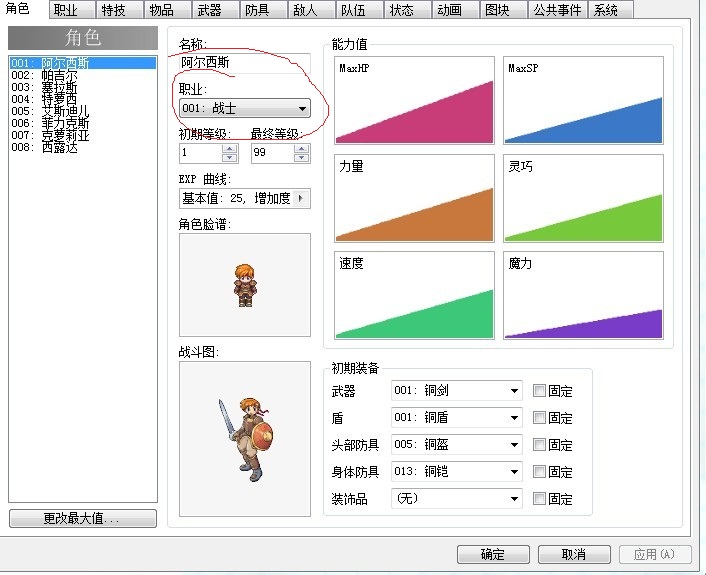Click the 取消 button
Image resolution: width=706 pixels, height=575 pixels.
[x=574, y=554]
